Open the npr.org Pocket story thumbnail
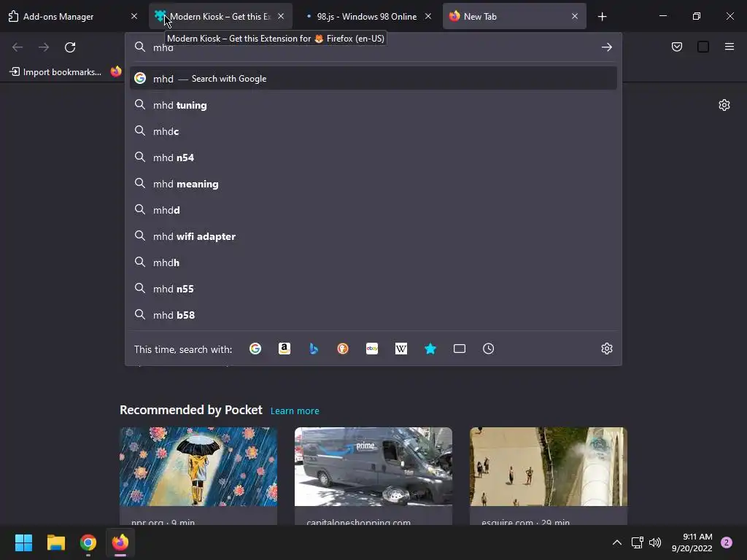 click(x=198, y=467)
